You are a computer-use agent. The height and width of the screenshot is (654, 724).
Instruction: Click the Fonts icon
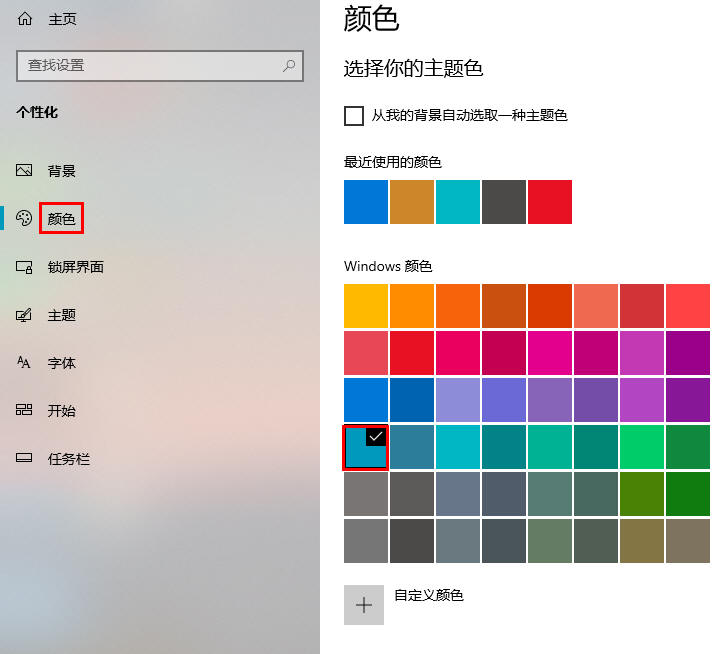click(x=25, y=363)
